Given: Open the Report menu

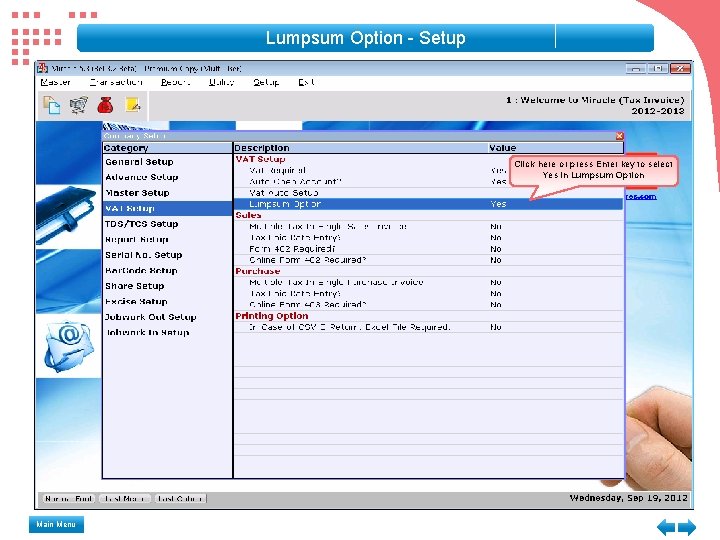Looking at the screenshot, I should pos(175,82).
